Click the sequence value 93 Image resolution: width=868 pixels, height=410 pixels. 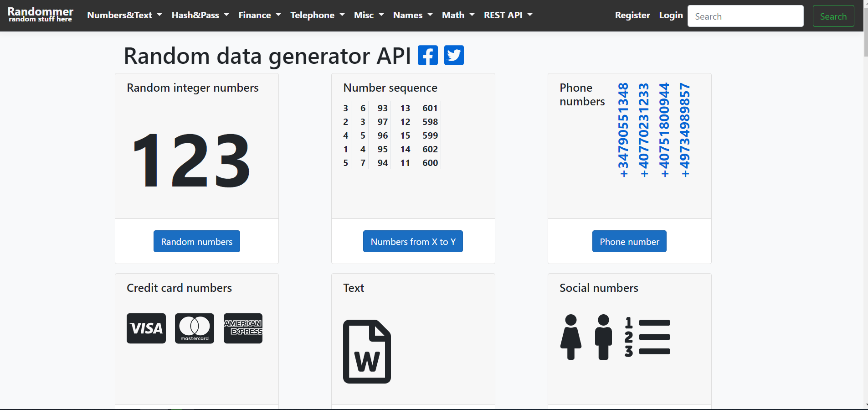(x=382, y=108)
